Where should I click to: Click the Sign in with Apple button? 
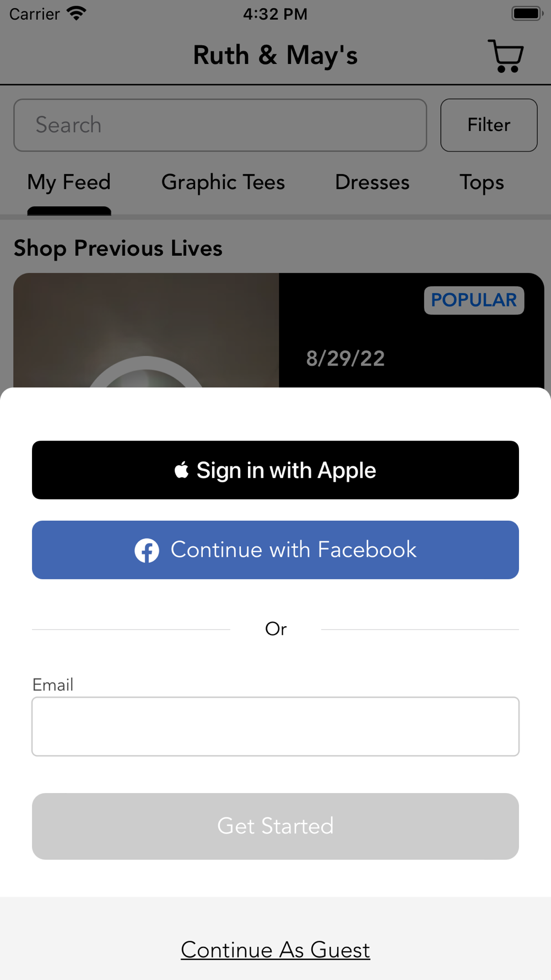(275, 470)
